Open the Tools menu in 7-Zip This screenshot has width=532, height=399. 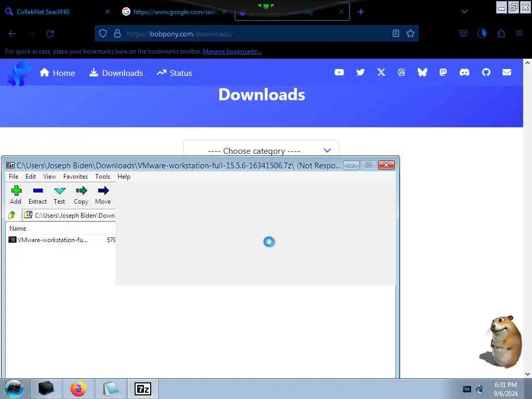coord(102,177)
